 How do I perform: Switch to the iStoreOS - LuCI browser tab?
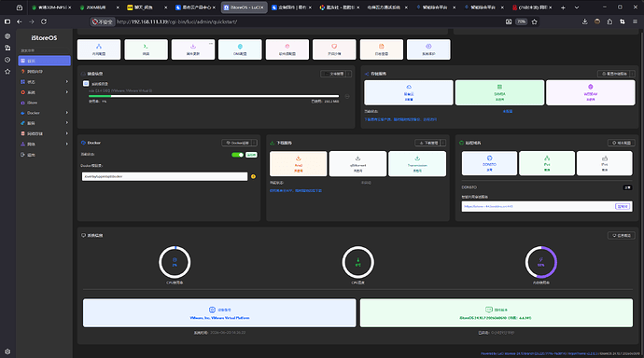tap(244, 7)
